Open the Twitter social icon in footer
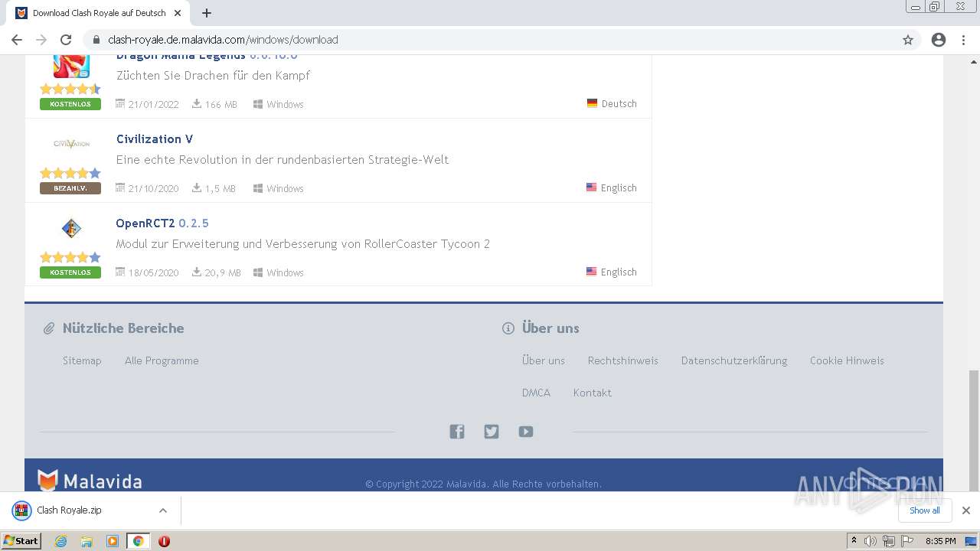The height and width of the screenshot is (551, 980). [x=492, y=432]
